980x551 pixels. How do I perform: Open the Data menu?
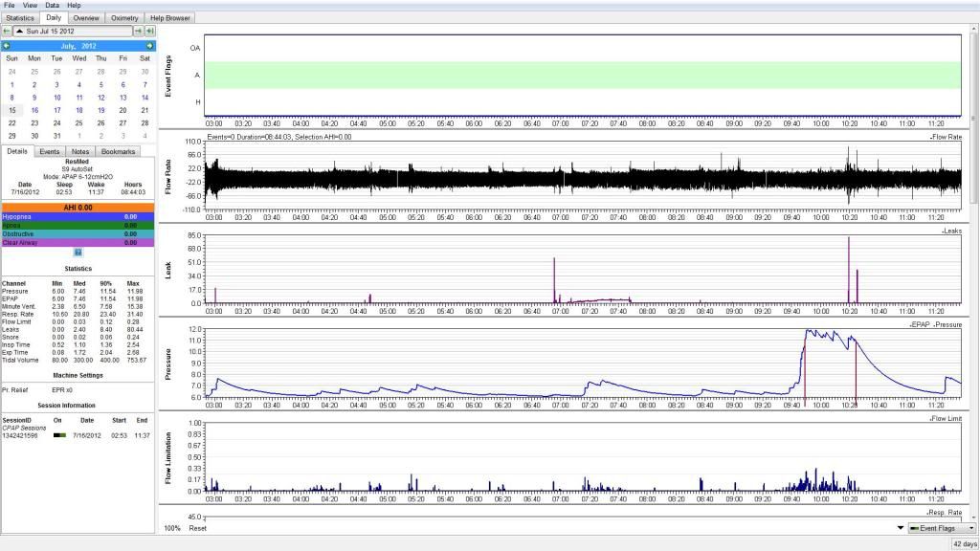(x=52, y=6)
